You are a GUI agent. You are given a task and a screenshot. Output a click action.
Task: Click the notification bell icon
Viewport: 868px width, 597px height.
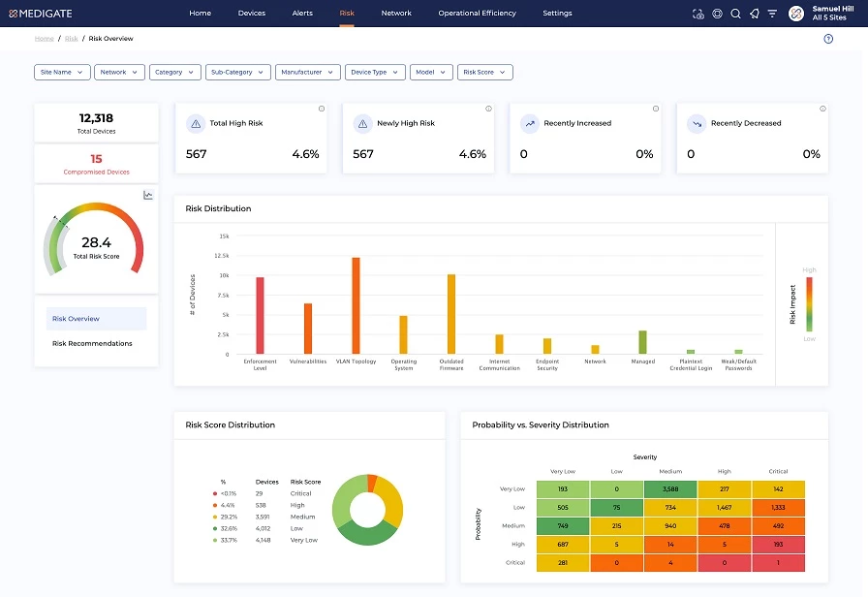[x=754, y=14]
